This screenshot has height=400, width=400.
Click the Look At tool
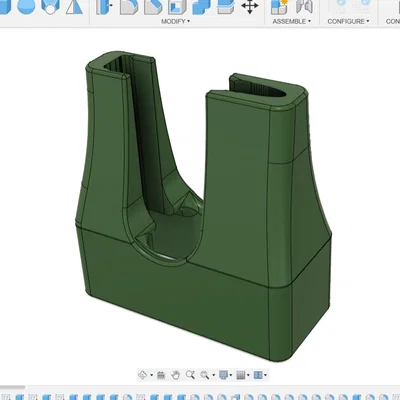tap(161, 375)
